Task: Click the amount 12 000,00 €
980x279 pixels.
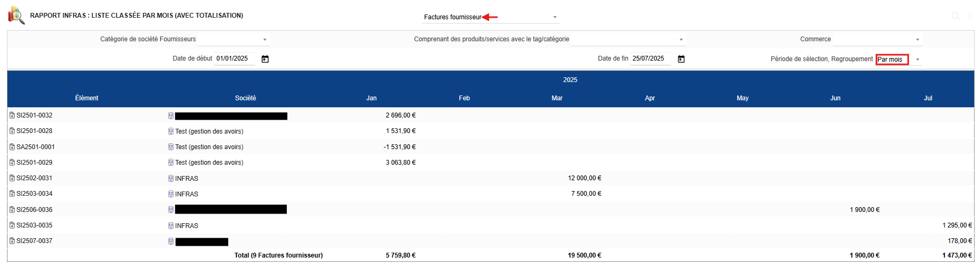Action: pyautogui.click(x=585, y=178)
